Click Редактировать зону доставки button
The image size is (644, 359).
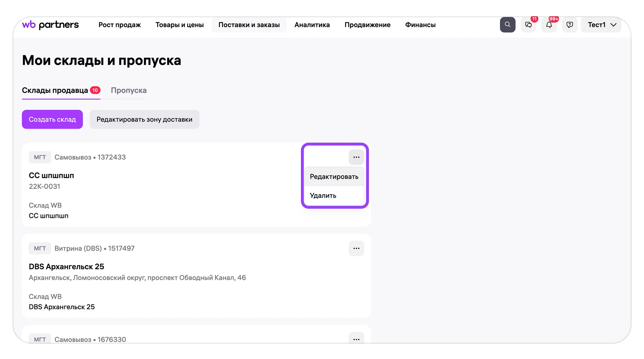click(x=144, y=119)
